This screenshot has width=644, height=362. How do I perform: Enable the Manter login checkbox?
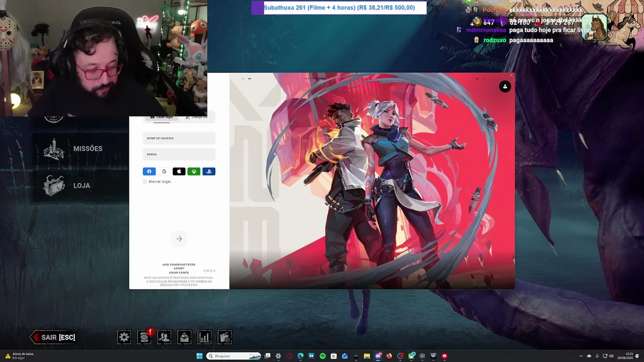click(x=145, y=182)
